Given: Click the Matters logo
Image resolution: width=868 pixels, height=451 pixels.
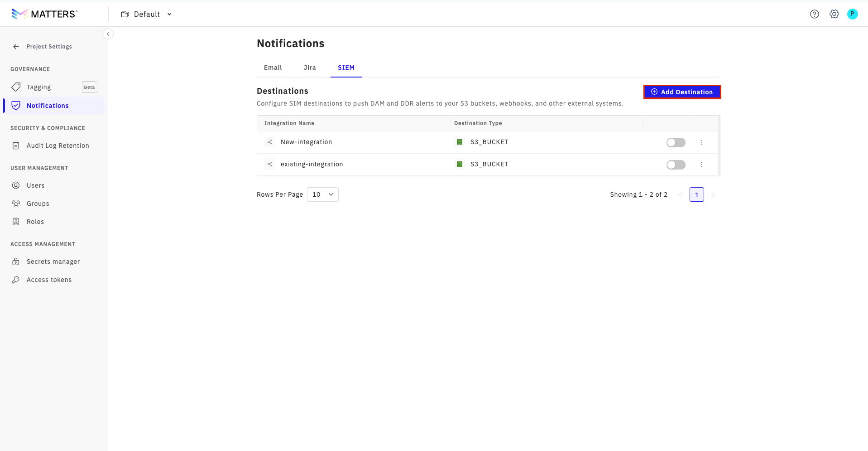Looking at the screenshot, I should coord(45,14).
